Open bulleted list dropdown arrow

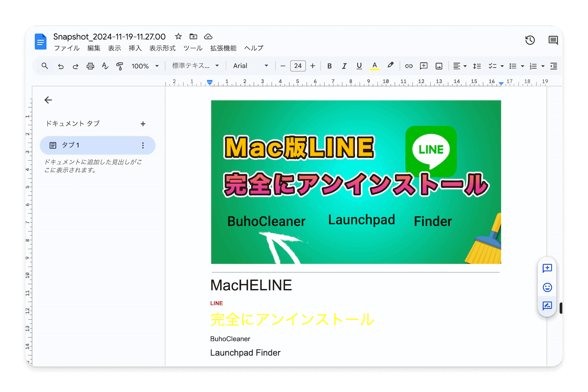point(523,66)
